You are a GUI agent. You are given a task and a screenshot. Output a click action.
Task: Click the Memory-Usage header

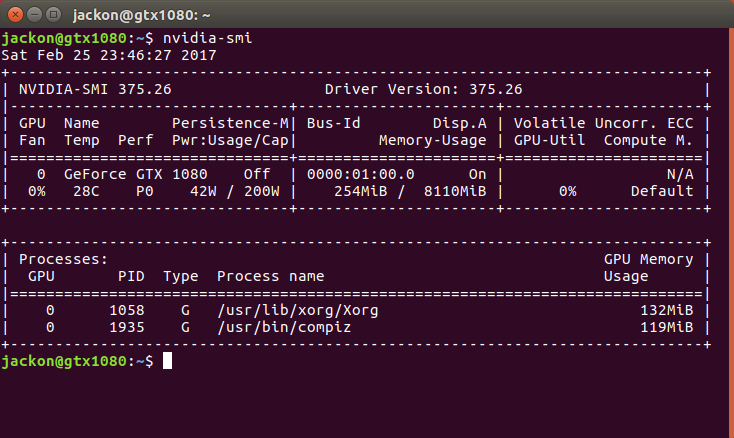(433, 140)
